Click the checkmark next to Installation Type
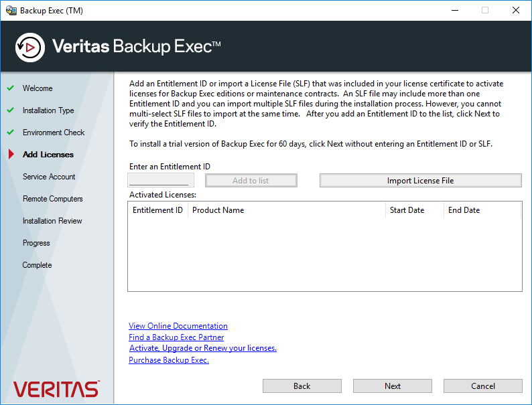Screen dimensions: 532x405 coord(11,110)
